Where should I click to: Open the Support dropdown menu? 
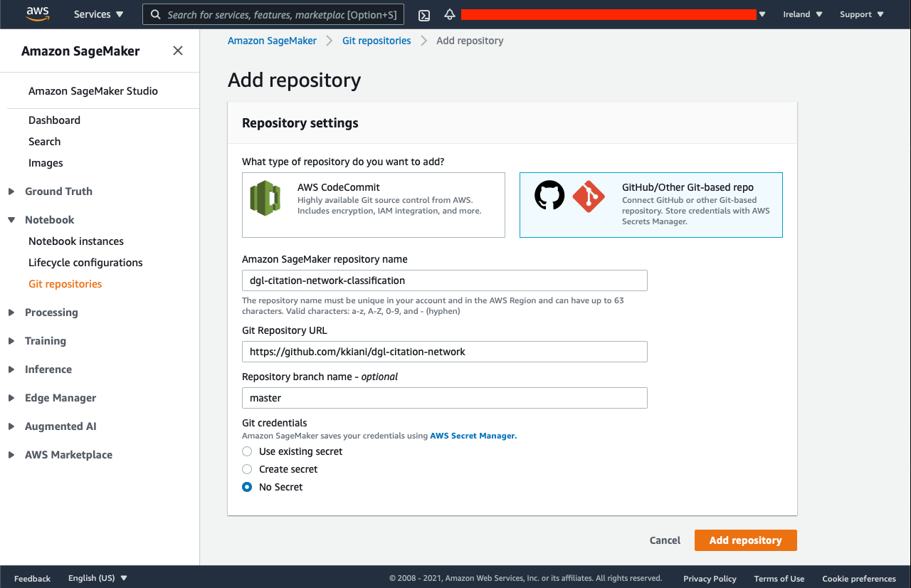point(862,14)
